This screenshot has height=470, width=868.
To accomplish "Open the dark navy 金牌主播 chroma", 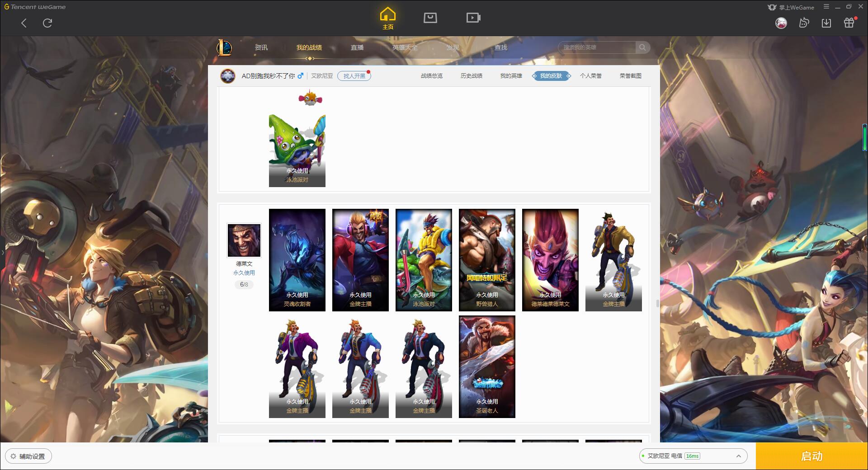I will 424,367.
